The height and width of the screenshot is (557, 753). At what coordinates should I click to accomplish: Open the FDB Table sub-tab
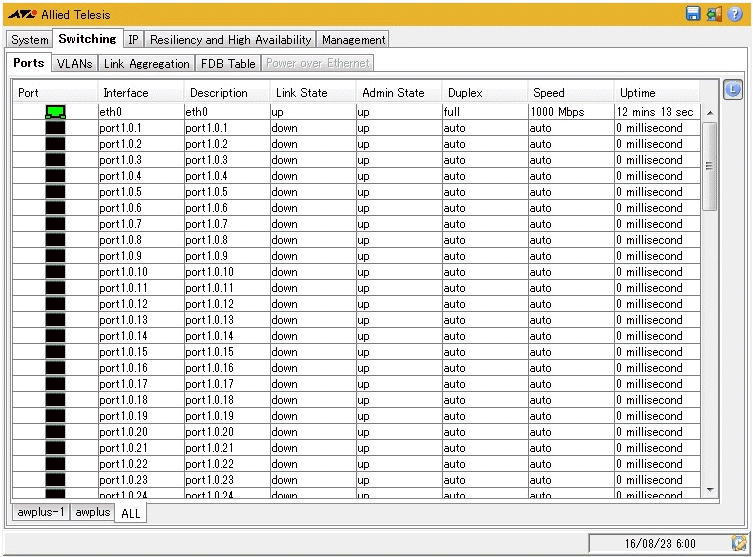[228, 63]
